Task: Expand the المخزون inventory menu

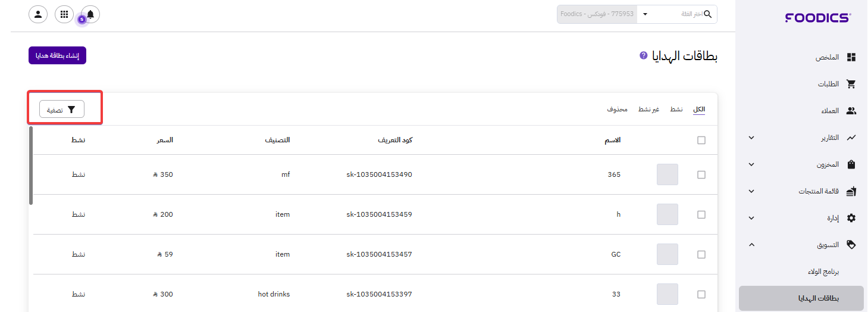Action: tap(751, 164)
